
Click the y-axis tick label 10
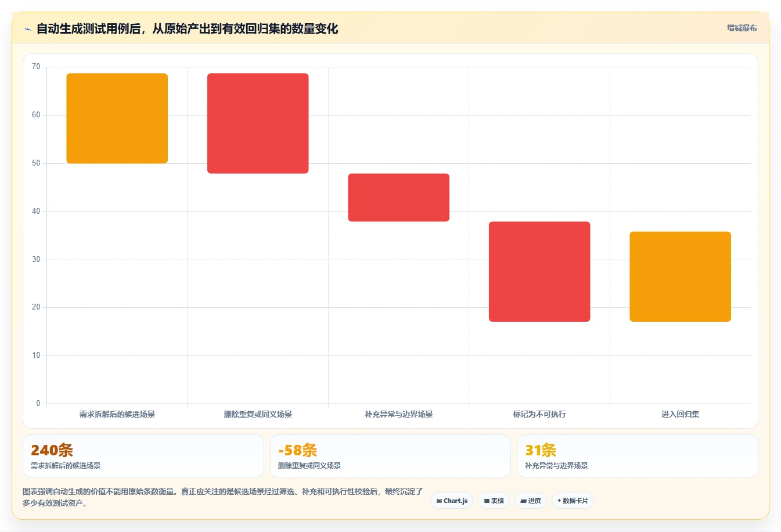pos(36,355)
